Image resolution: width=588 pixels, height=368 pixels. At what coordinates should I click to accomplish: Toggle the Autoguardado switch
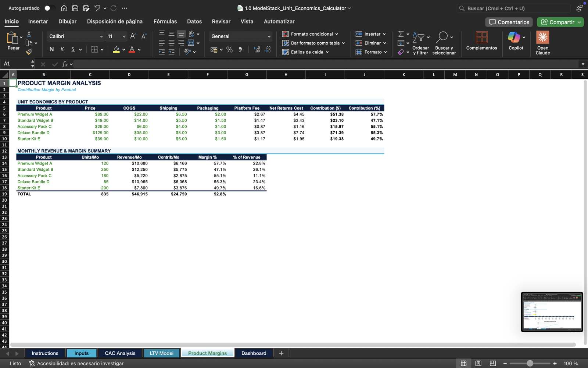pos(50,8)
